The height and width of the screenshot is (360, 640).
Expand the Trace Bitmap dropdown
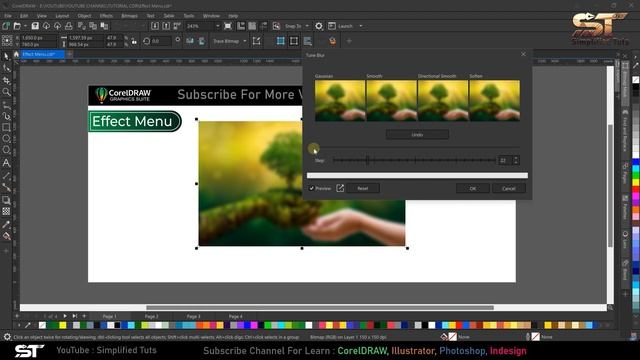(x=245, y=41)
